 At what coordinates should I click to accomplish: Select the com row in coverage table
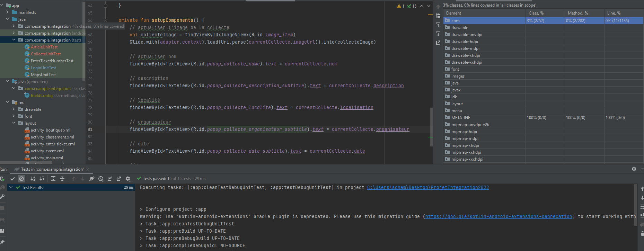tap(544, 21)
